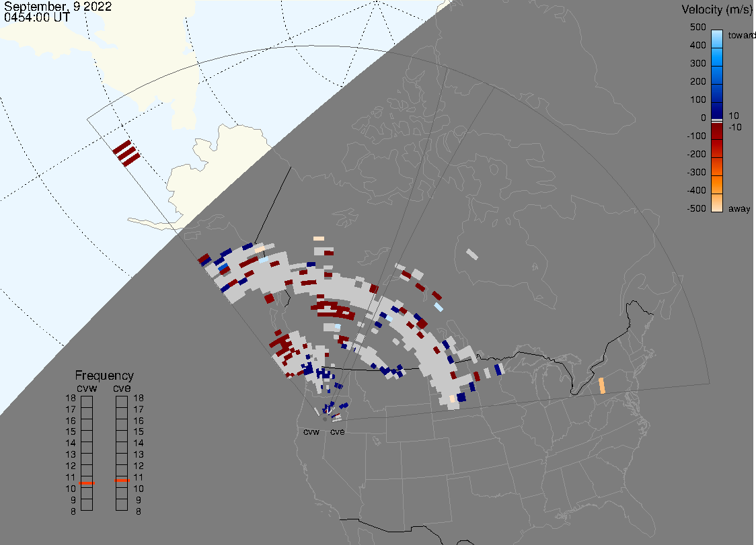This screenshot has height=545, width=756.
Task: Click the 8 label right of cve frequency bar
Action: (x=139, y=512)
